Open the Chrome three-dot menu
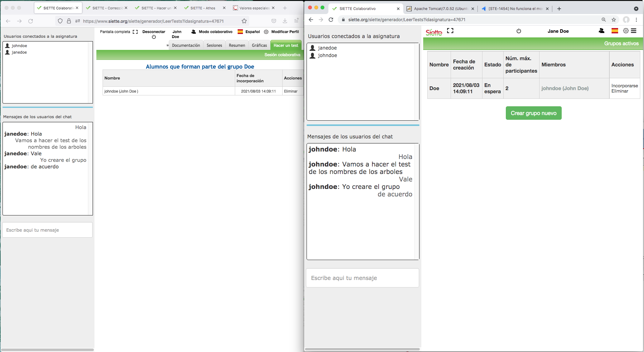Image resolution: width=644 pixels, height=352 pixels. [x=636, y=20]
